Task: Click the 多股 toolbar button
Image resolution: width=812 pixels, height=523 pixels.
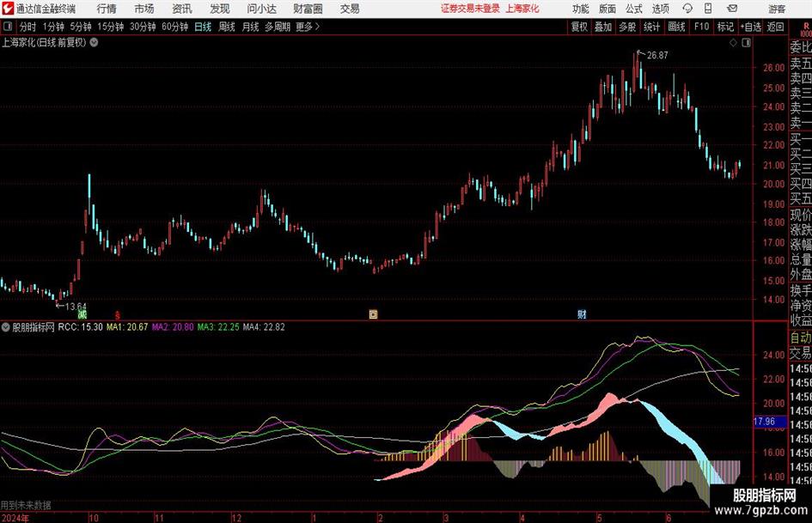Action: (x=627, y=27)
